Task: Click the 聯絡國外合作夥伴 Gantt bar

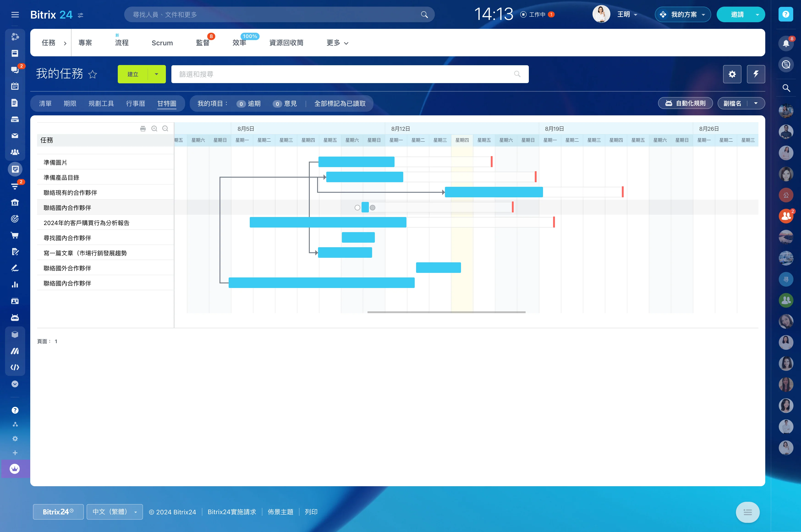Action: 438,267
